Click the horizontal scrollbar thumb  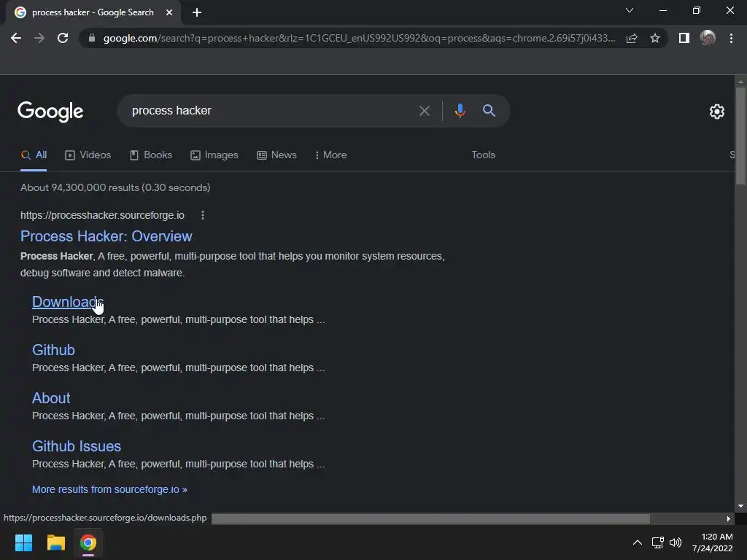point(430,518)
